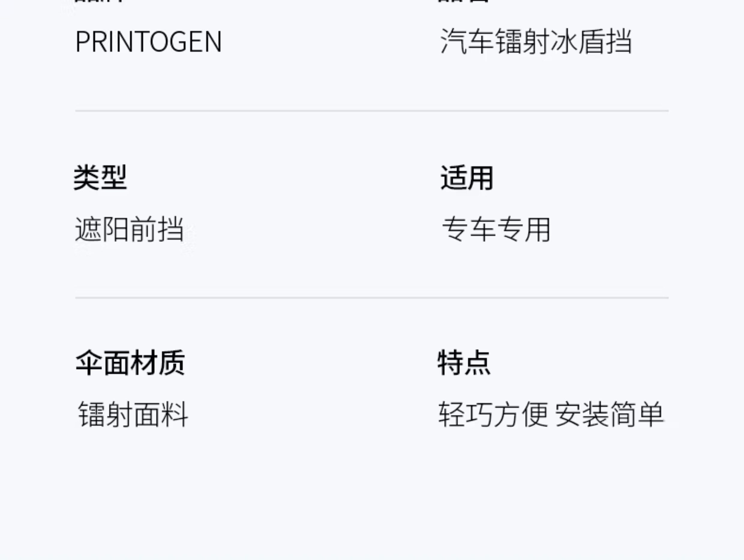Click the divider line above 伞面材质
Viewport: 744px width, 560px height.
coord(372,297)
